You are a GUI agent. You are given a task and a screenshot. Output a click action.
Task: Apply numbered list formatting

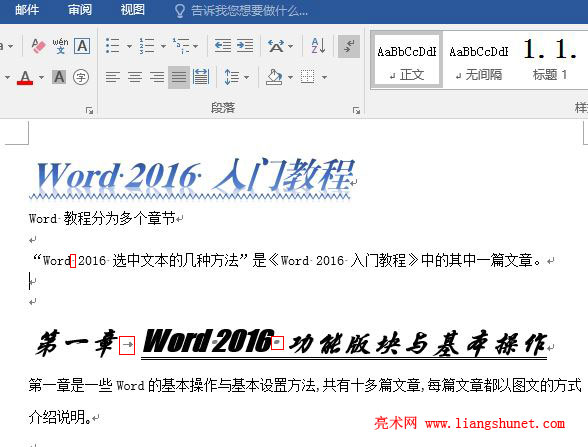click(147, 46)
